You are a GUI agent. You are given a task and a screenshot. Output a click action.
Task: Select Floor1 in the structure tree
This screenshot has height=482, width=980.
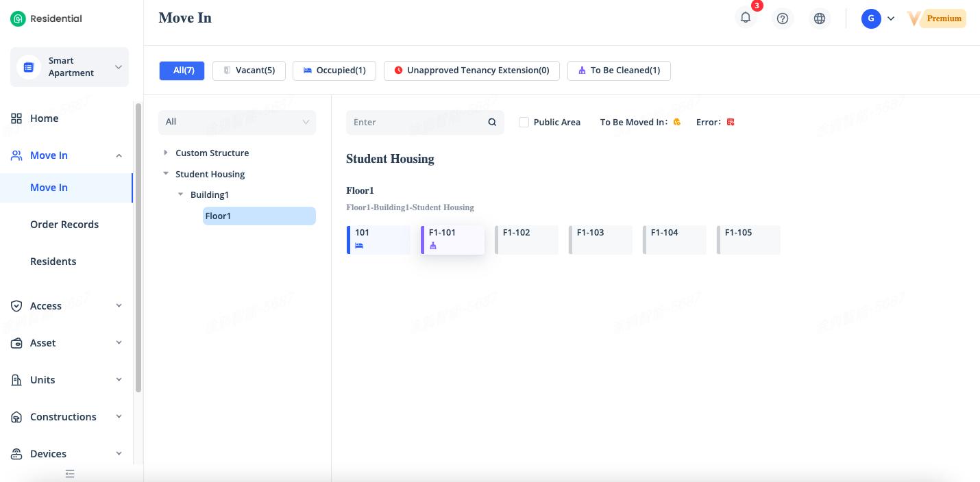point(258,216)
